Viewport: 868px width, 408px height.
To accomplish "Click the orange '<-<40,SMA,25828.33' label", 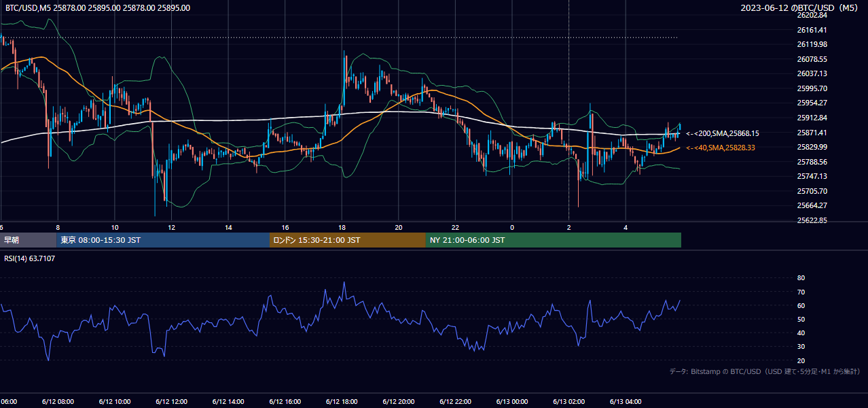I will tap(721, 148).
